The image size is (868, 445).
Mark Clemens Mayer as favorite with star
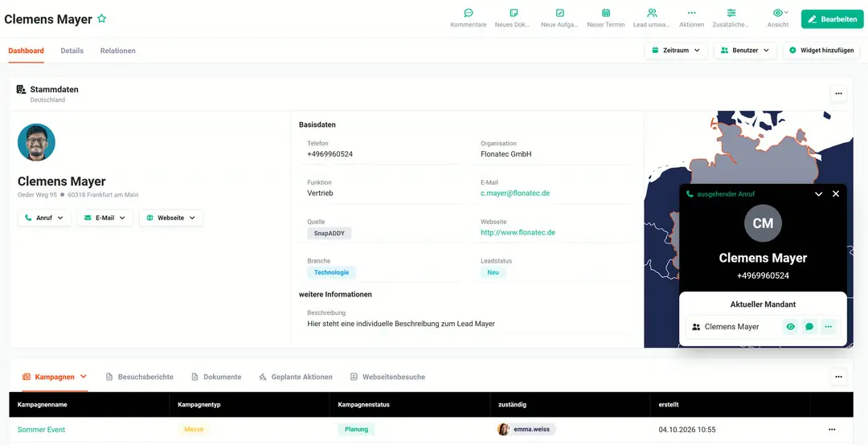(x=102, y=18)
